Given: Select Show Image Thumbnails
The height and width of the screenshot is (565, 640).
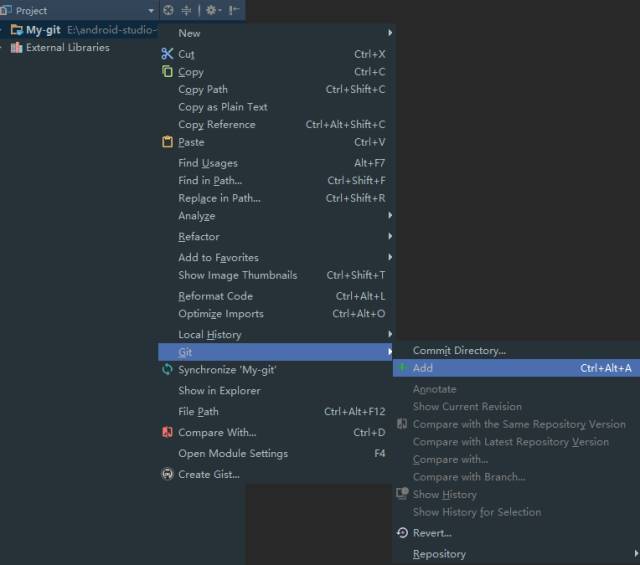Looking at the screenshot, I should (276, 276).
